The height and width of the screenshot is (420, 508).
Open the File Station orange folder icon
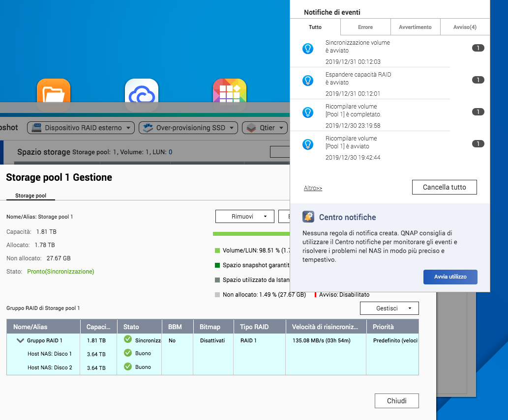(x=54, y=91)
